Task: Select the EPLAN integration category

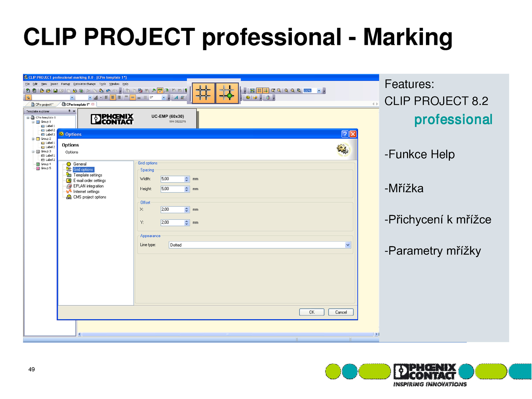Action: pyautogui.click(x=88, y=186)
